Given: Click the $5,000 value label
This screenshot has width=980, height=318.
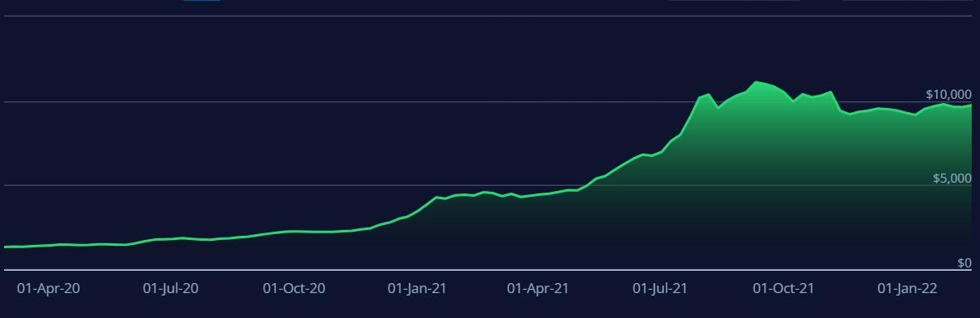Looking at the screenshot, I should 953,179.
